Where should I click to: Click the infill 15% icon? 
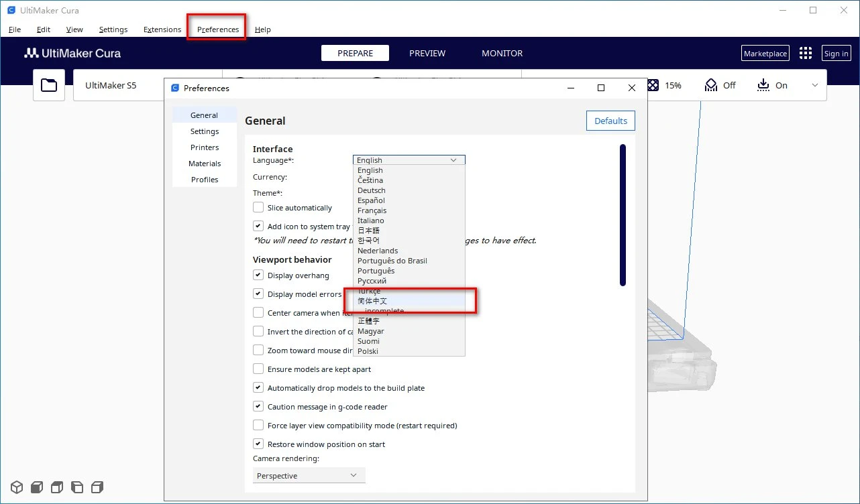tap(653, 85)
